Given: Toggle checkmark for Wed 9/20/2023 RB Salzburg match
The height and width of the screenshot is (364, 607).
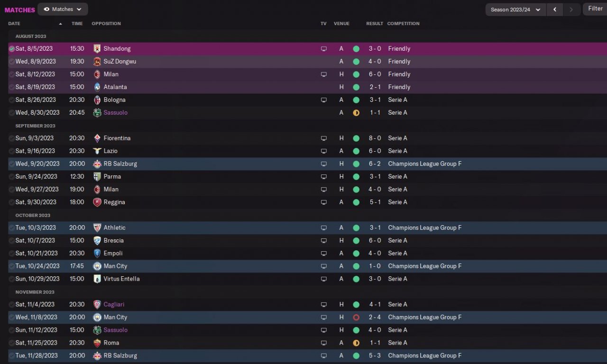Looking at the screenshot, I should click(12, 164).
